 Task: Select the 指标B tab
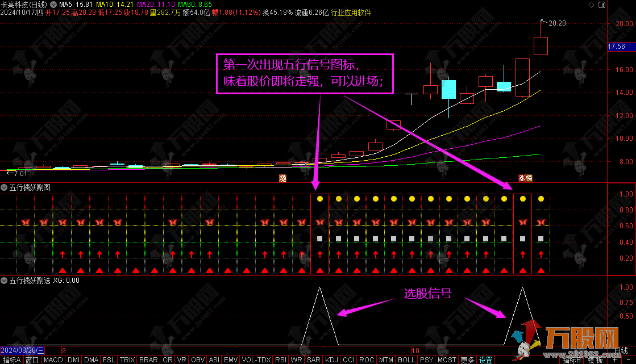572,360
